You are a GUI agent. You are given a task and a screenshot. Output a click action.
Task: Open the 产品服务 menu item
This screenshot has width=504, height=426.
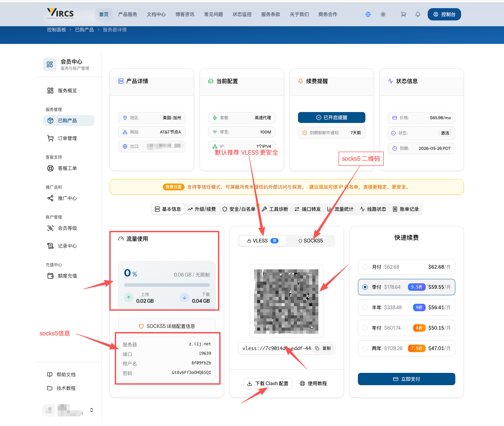(x=128, y=14)
